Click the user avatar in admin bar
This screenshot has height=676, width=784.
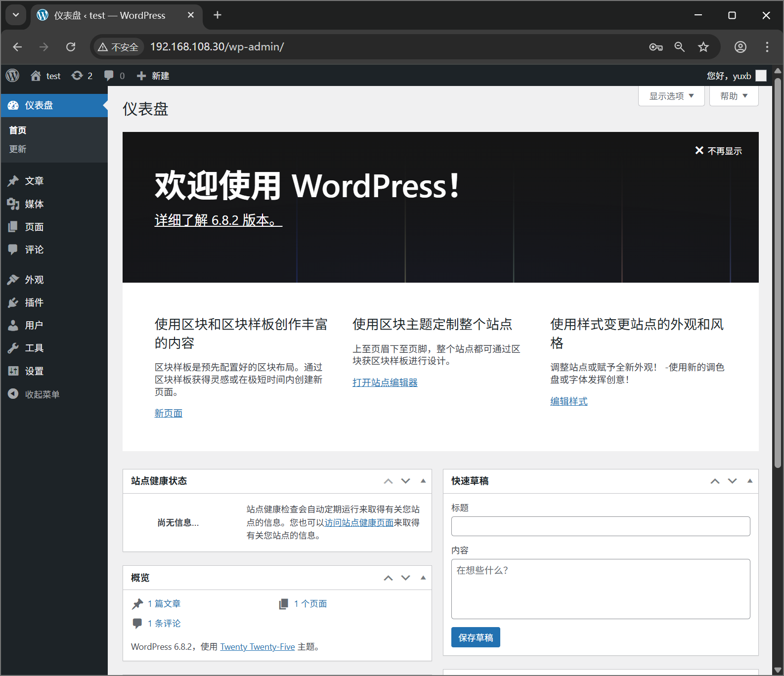(761, 76)
